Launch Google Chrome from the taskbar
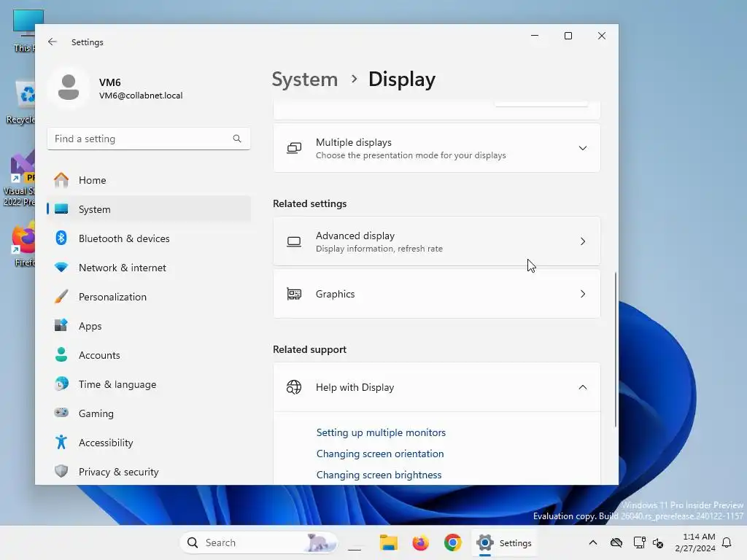Image resolution: width=747 pixels, height=560 pixels. pos(452,542)
